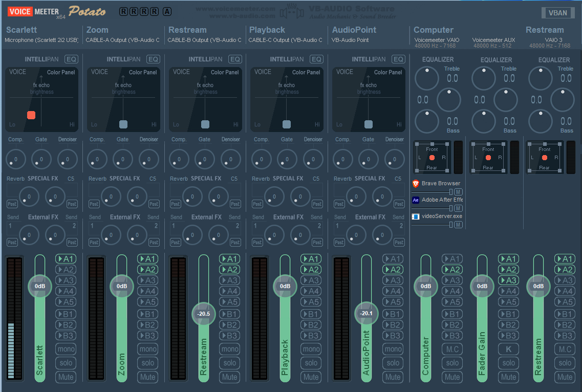Click the Computer Treble equalizer knob
This screenshot has width=582, height=392.
point(427,78)
